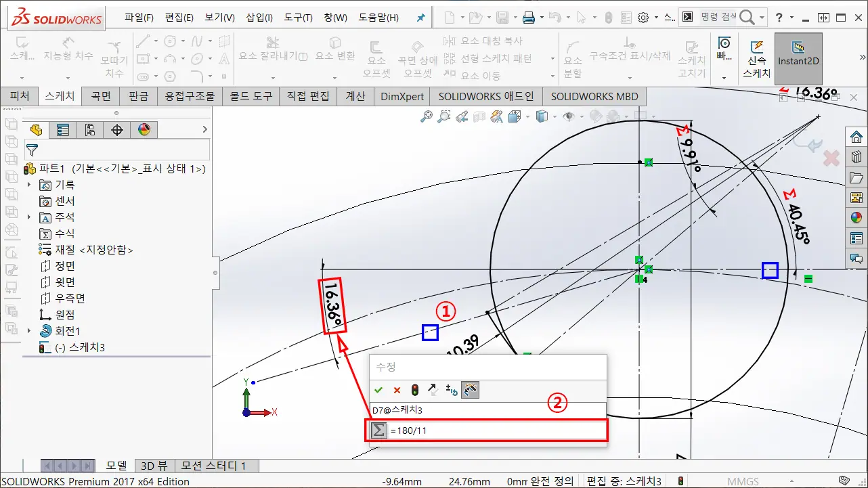Open the DisplayManager color sphere tab

coord(144,129)
